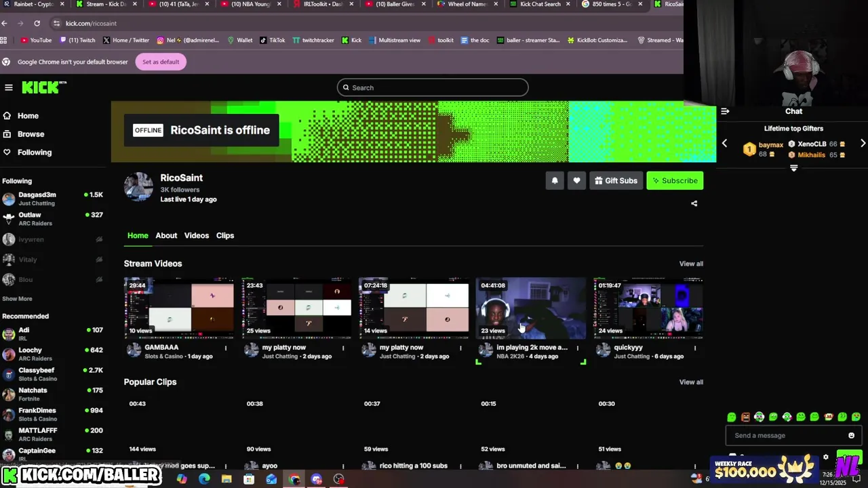The height and width of the screenshot is (488, 868).
Task: Click the browser address bar URL
Action: (x=91, y=23)
